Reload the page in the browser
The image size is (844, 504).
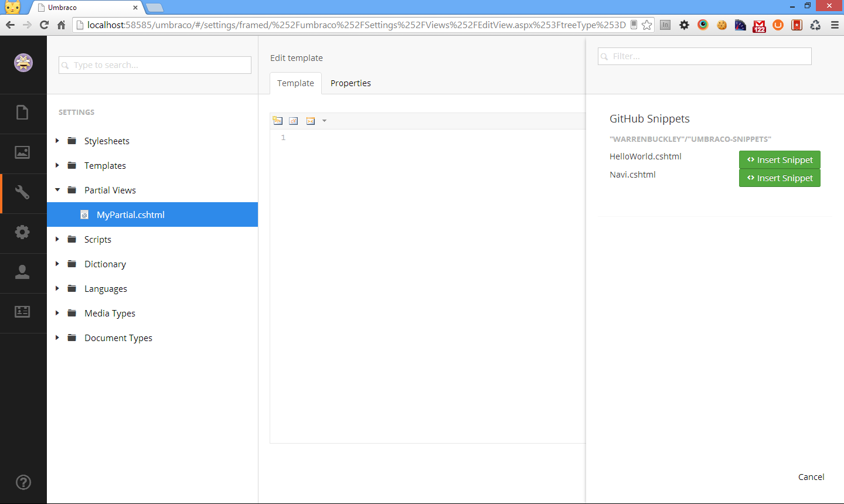(44, 25)
